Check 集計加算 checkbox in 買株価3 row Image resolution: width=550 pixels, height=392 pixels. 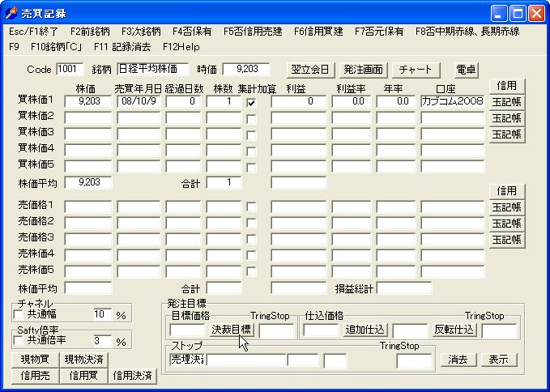[x=251, y=135]
